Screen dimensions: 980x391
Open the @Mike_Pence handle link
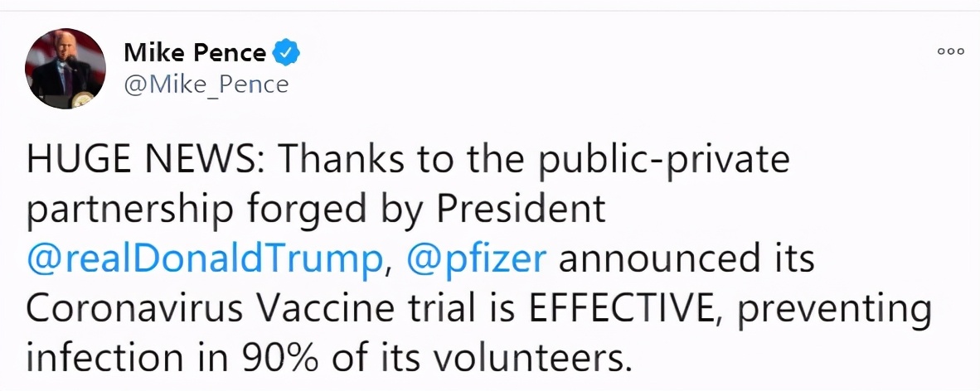point(206,84)
